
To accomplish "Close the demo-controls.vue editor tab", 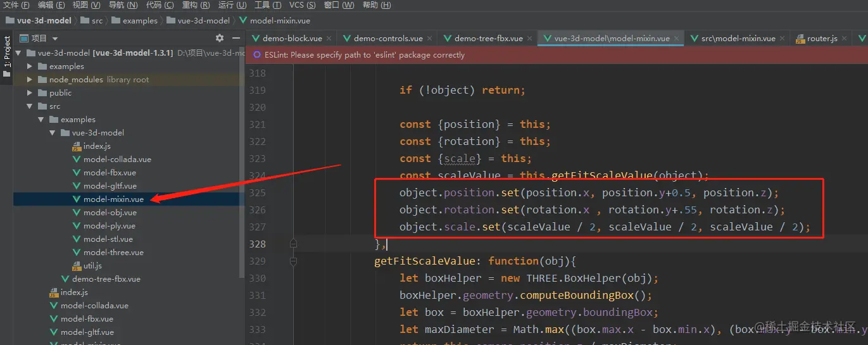I will tap(431, 39).
